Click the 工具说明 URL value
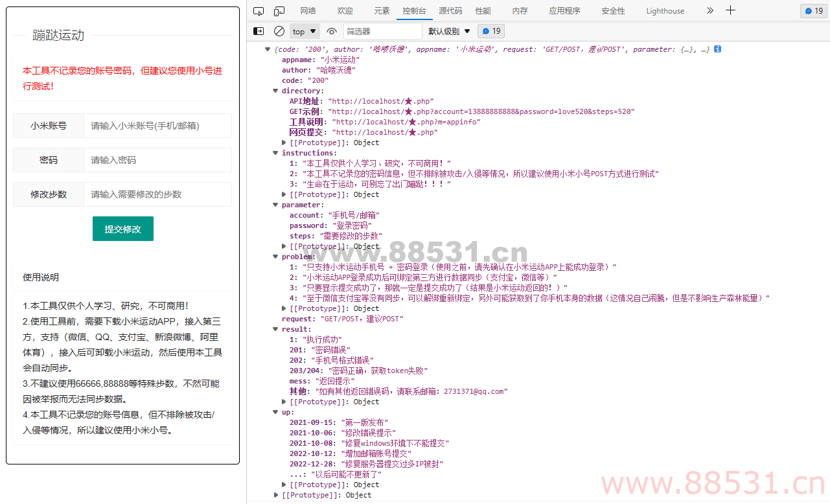 (x=406, y=122)
